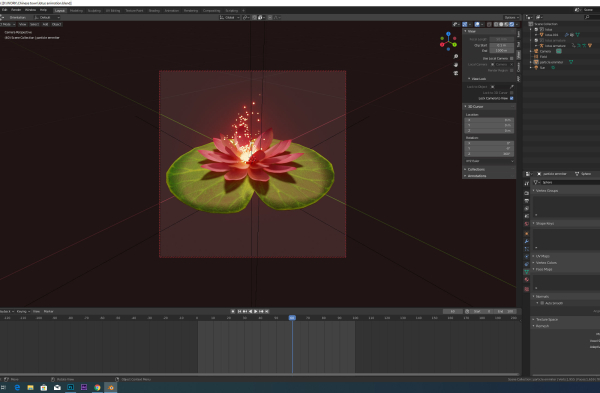Expand the Annotations panel in sidebar
Viewport: 600px width, 393px height.
point(466,176)
